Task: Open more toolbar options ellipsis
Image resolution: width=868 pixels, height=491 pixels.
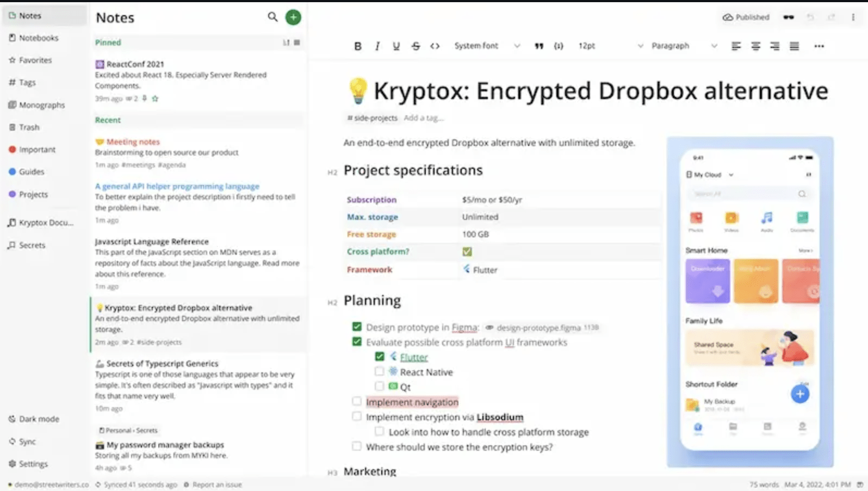Action: tap(819, 46)
